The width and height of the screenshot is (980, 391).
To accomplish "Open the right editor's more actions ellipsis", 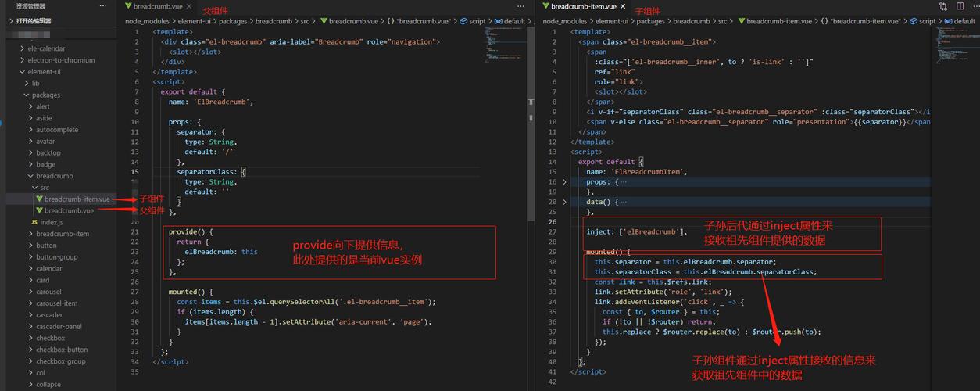I will tap(974, 6).
